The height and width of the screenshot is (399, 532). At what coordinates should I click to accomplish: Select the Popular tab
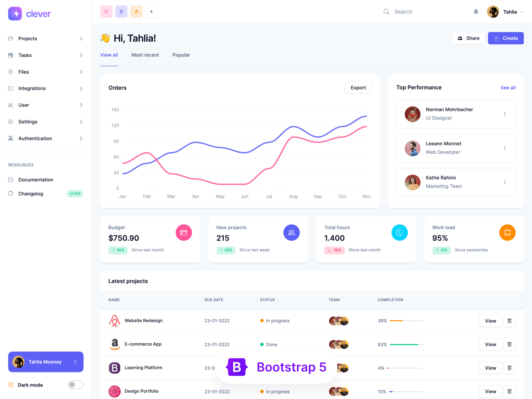point(181,55)
